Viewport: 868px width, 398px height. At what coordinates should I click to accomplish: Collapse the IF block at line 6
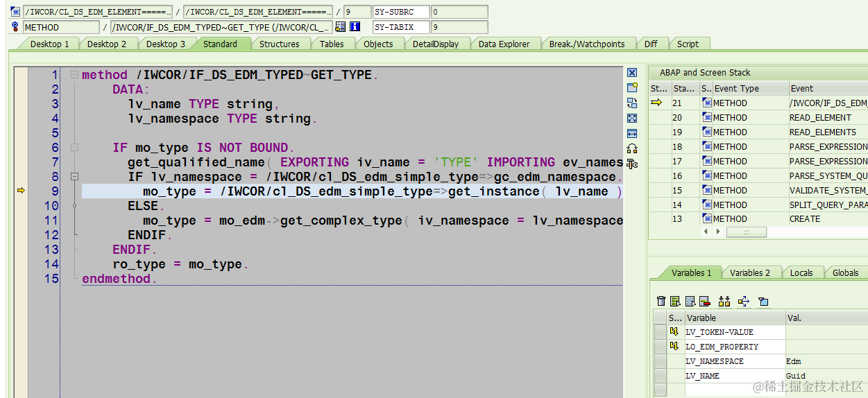coord(74,148)
